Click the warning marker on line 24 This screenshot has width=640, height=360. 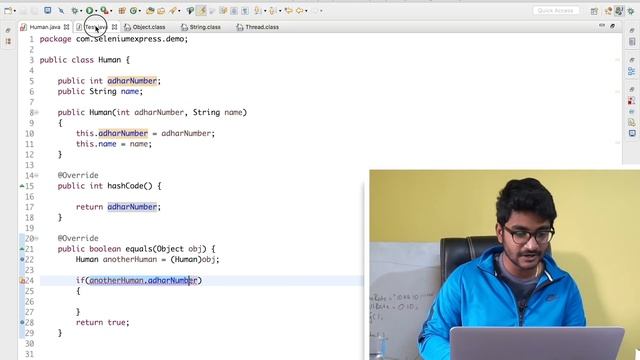(x=22, y=280)
